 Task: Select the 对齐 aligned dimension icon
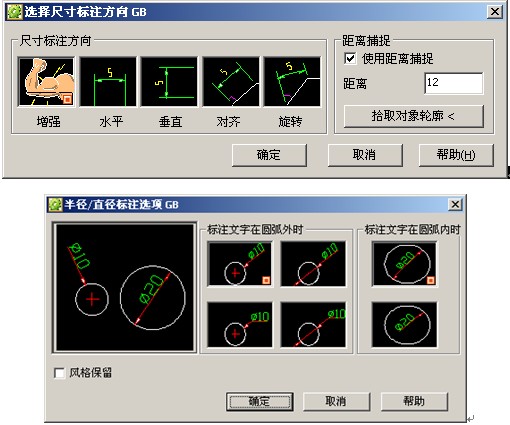pyautogui.click(x=231, y=82)
